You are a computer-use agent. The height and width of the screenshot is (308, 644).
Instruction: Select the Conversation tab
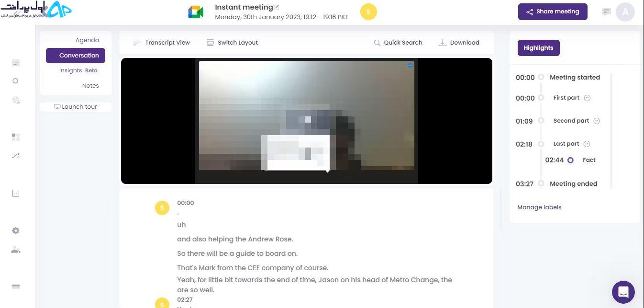[76, 56]
